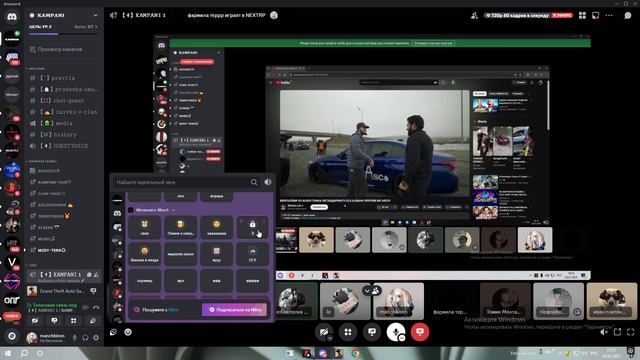Click emoji reaction icon below soundboard popup
The width and height of the screenshot is (640, 360).
click(x=128, y=332)
